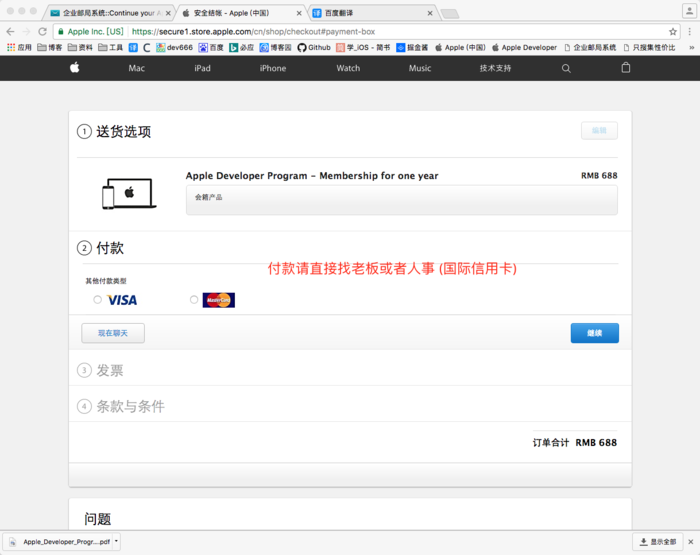Open the shopping bag icon

(x=626, y=67)
